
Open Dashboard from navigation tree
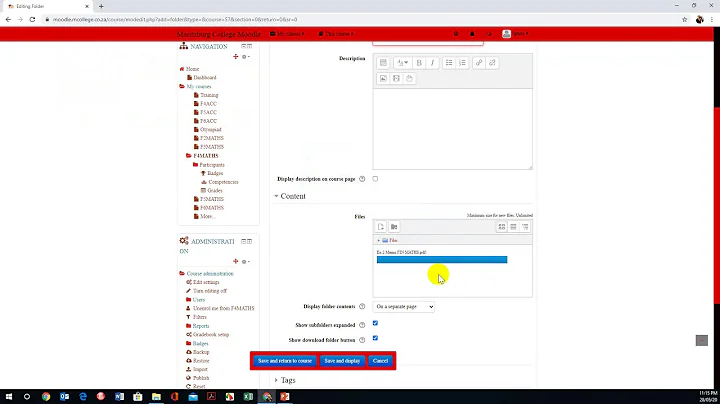pos(205,78)
